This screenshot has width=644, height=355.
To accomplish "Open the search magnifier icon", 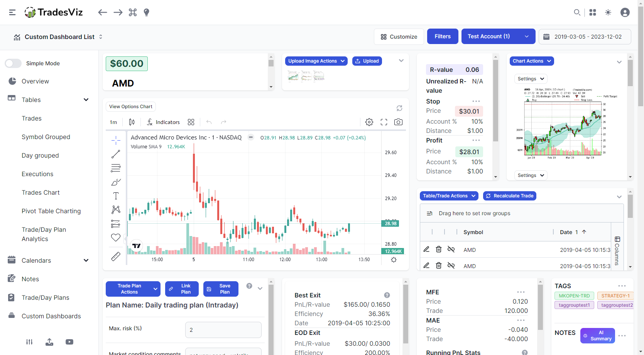I will tap(577, 12).
